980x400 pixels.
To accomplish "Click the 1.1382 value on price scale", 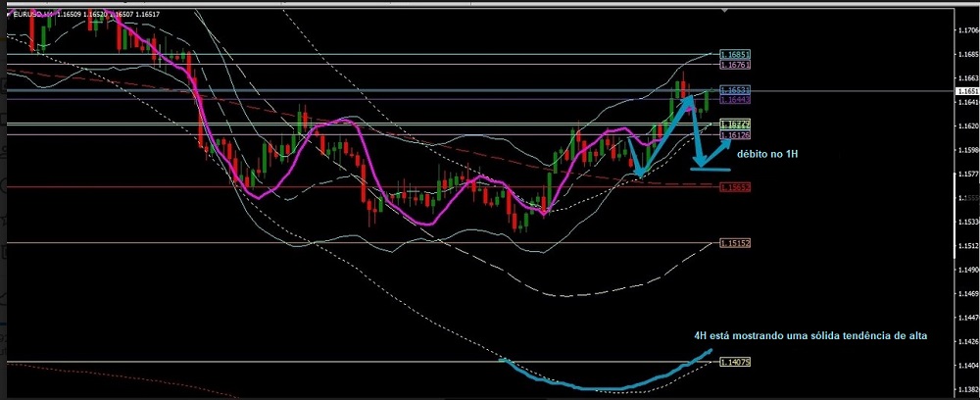I will point(965,389).
